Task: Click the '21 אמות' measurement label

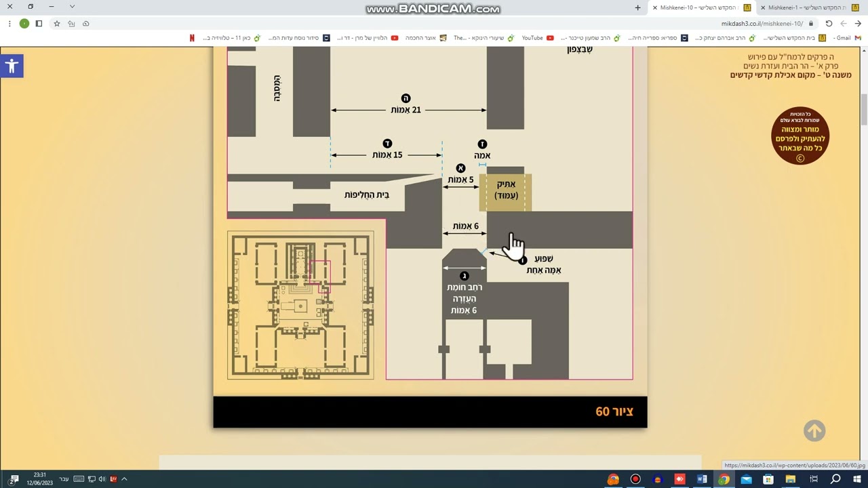Action: tap(406, 110)
